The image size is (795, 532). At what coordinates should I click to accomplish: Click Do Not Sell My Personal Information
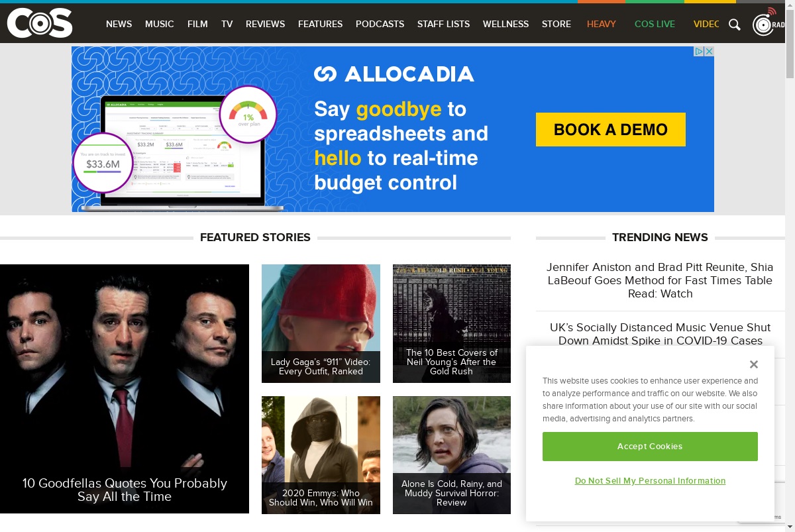point(650,481)
